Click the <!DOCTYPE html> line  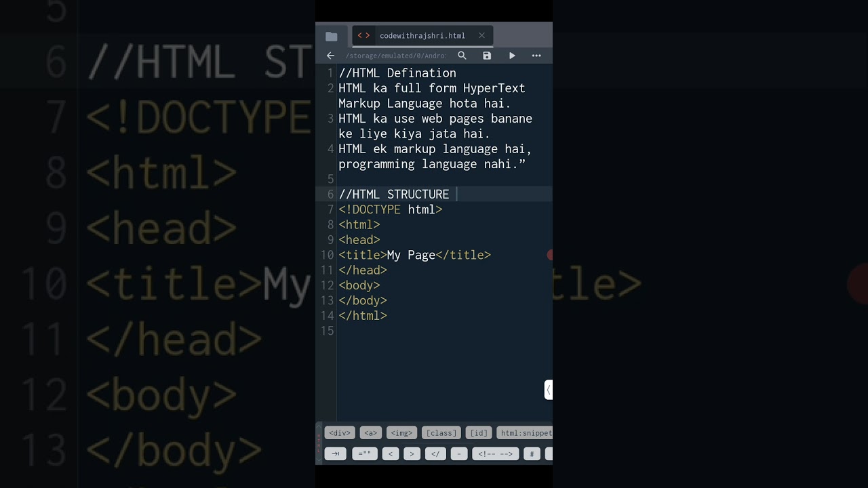(391, 209)
